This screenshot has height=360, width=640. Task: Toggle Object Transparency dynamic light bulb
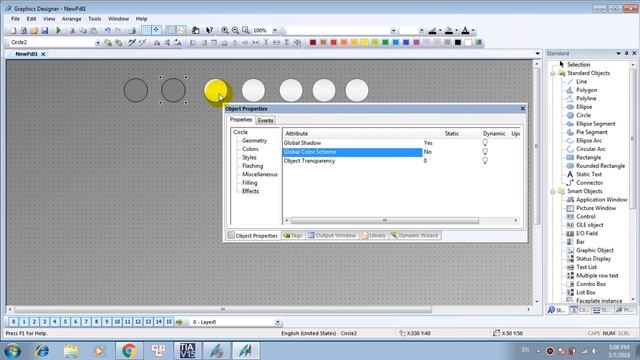point(485,160)
